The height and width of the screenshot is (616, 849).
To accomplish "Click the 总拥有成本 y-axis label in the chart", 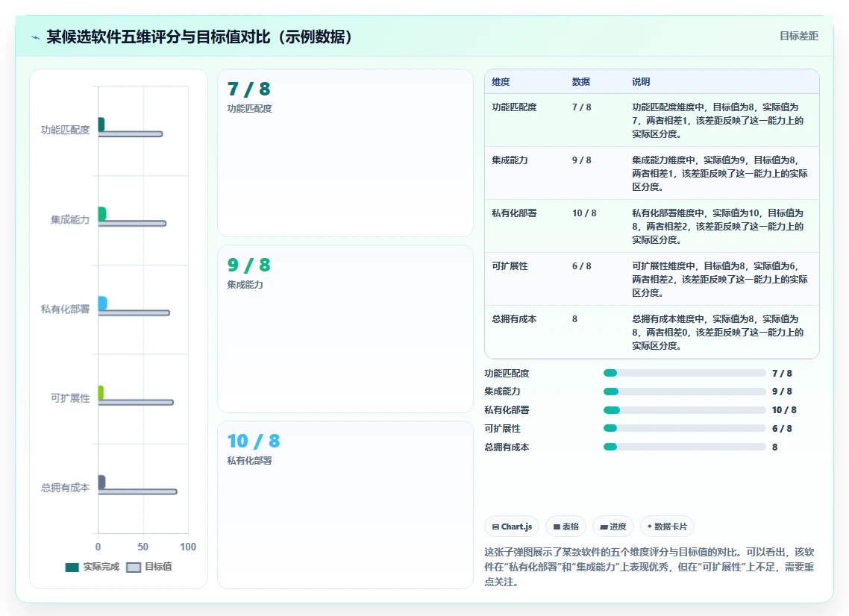I will [66, 488].
